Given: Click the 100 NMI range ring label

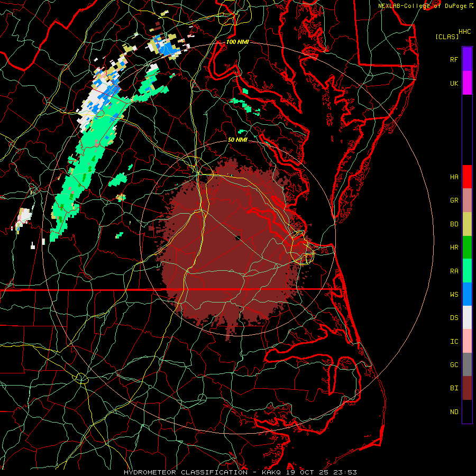Looking at the screenshot, I should point(237,42).
